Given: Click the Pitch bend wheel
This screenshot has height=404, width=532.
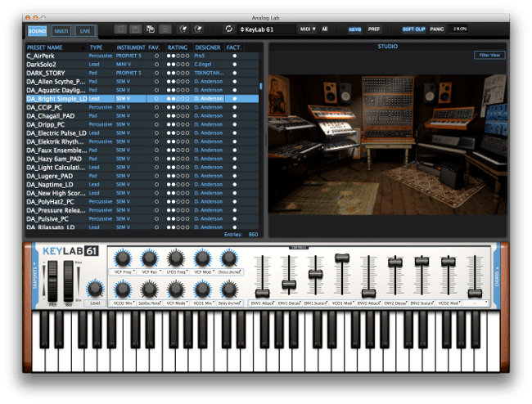Looking at the screenshot, I should (x=52, y=281).
